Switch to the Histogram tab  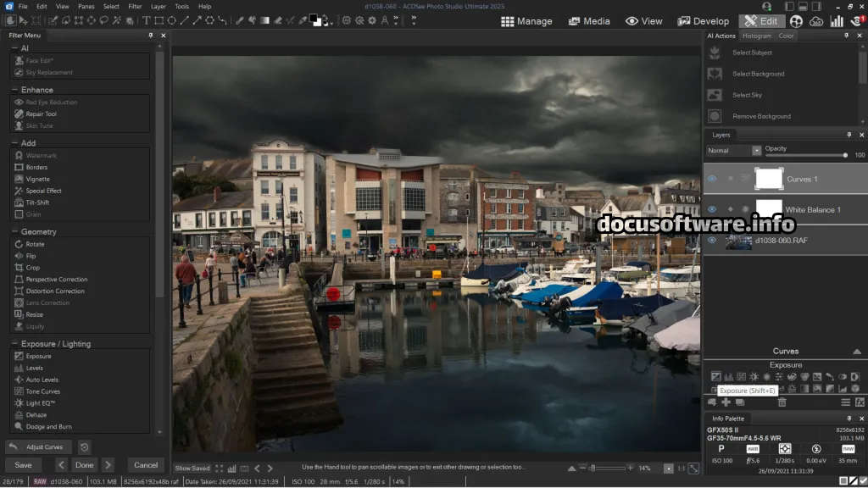pyautogui.click(x=756, y=36)
